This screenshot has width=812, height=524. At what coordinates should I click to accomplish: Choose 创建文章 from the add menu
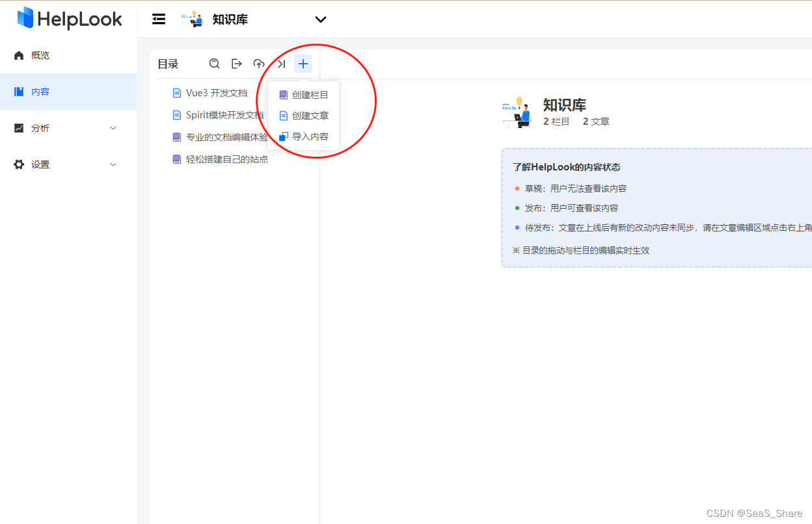click(x=304, y=116)
